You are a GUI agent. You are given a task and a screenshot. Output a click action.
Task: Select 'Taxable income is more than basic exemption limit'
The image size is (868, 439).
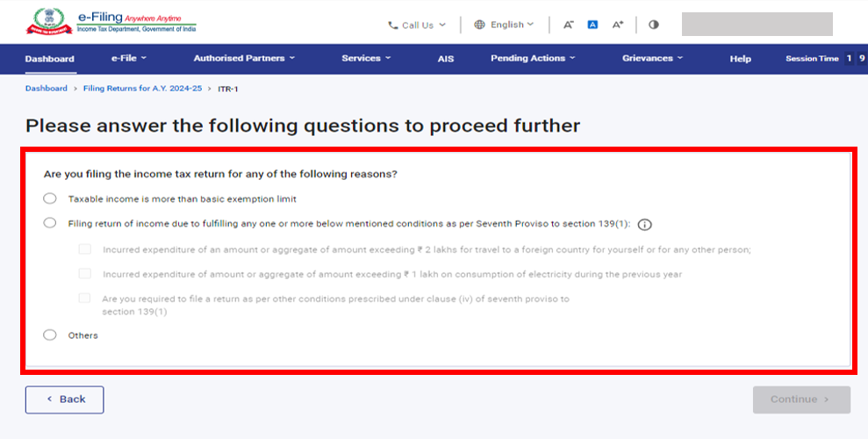coord(50,198)
